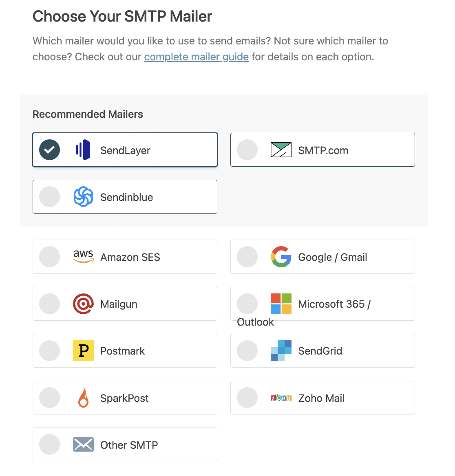Click the SendLayer logo icon
Screen dimensions: 455x476
(83, 150)
